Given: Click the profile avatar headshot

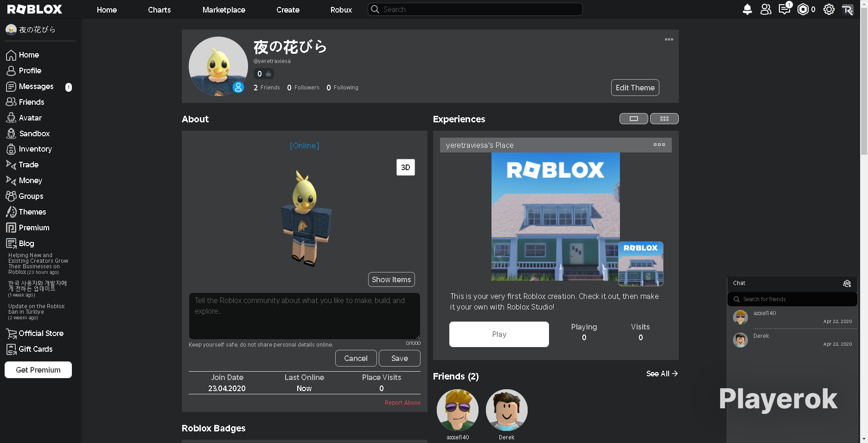Looking at the screenshot, I should click(x=218, y=66).
